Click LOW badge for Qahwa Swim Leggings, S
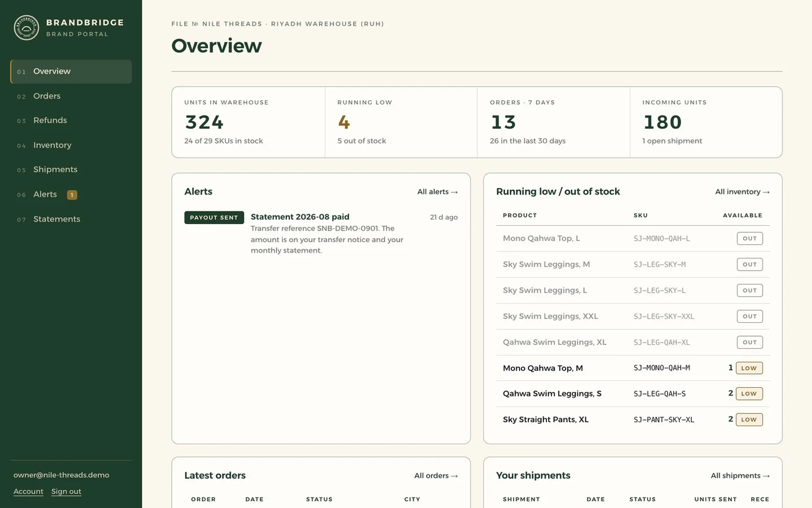This screenshot has height=508, width=812. [749, 394]
